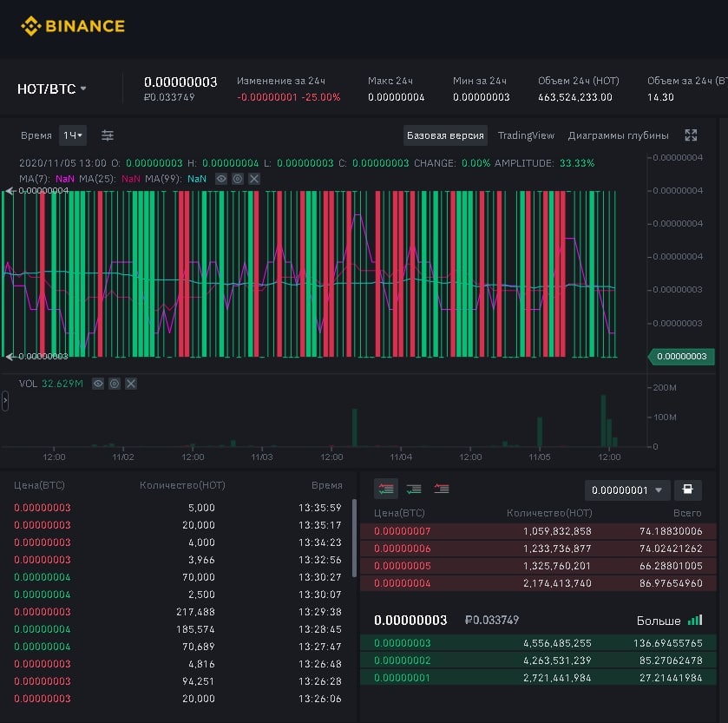Show only sell orders view
Viewport: 728px width, 723px height.
coord(441,489)
